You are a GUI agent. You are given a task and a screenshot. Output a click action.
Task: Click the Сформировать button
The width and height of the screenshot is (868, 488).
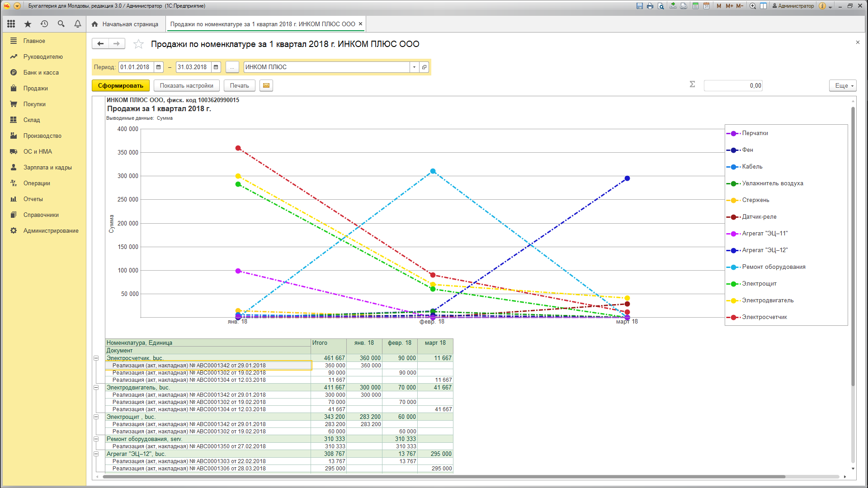tap(121, 85)
